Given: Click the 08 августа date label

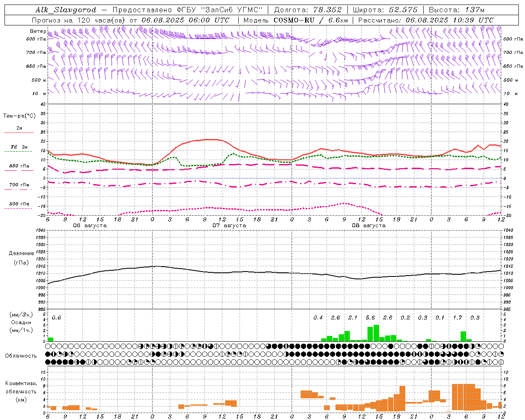Looking at the screenshot, I should [369, 226].
